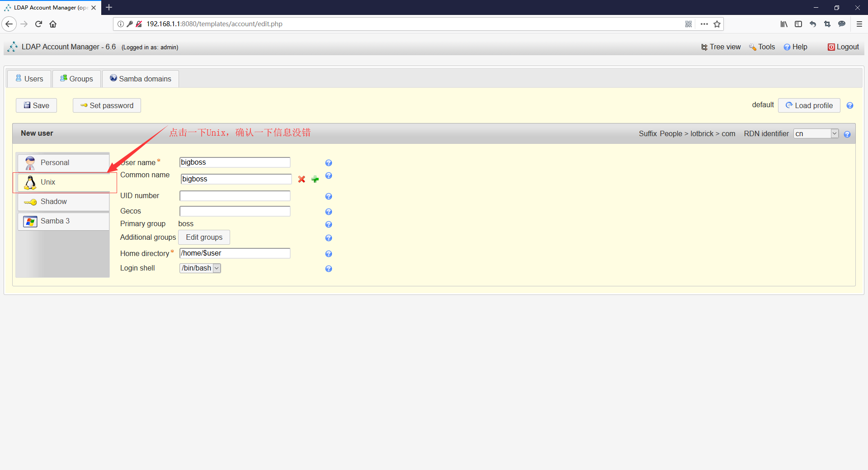Close the LDAP Account Manager browser tab
This screenshot has width=868, height=470.
(94, 8)
